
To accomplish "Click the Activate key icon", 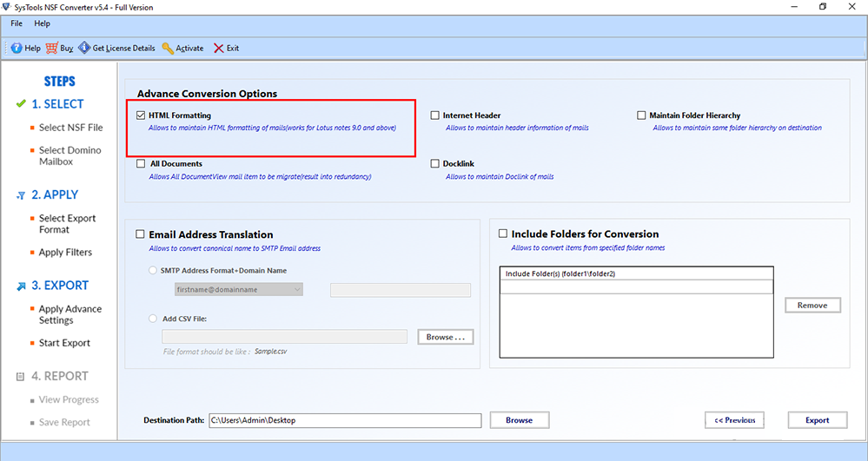I will [x=168, y=49].
